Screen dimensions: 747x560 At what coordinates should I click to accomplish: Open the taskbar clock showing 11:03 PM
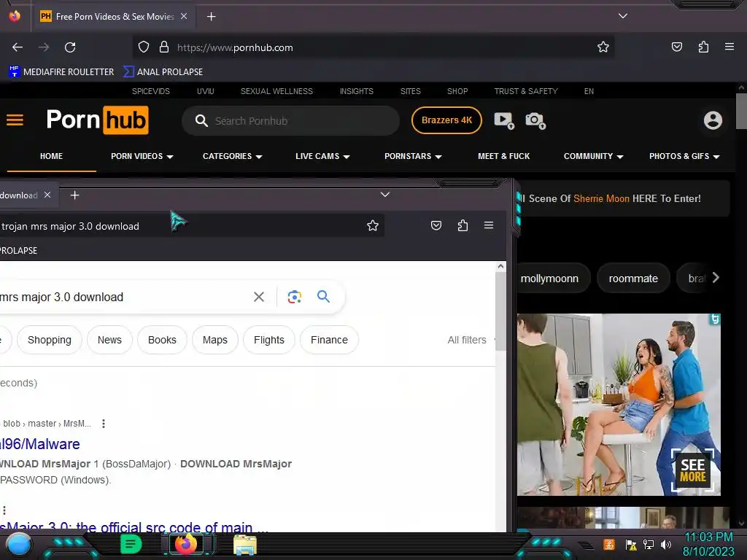[x=708, y=544]
